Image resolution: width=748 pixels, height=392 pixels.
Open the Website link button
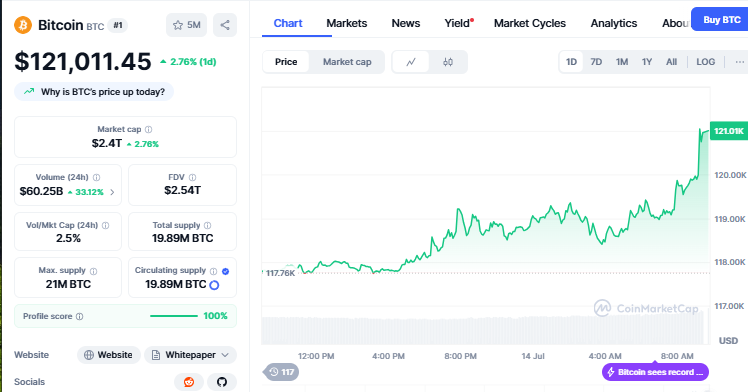(x=109, y=355)
